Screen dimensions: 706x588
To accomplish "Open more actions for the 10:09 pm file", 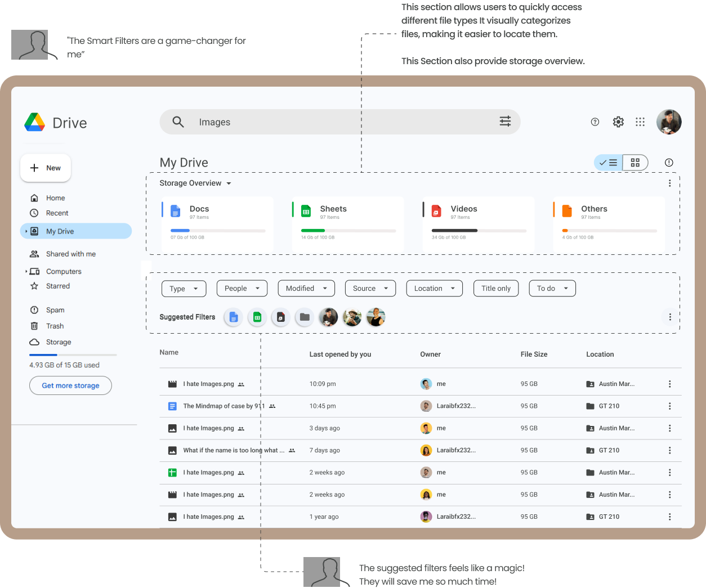I will [669, 384].
